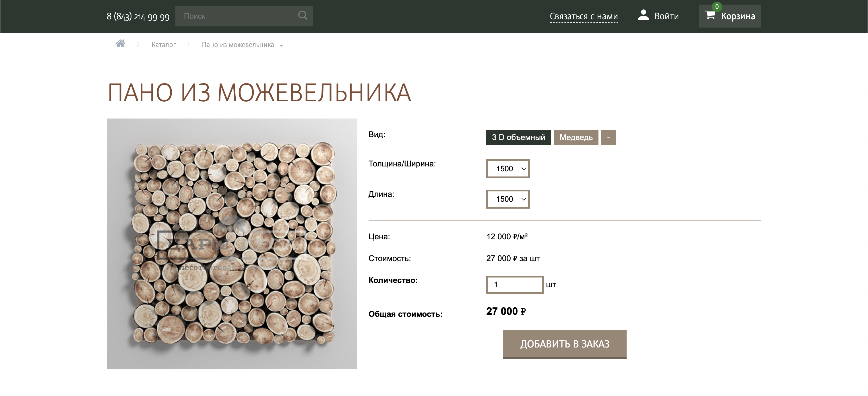Click Войти to log in
Viewport: 868px width, 396px height.
pos(666,16)
